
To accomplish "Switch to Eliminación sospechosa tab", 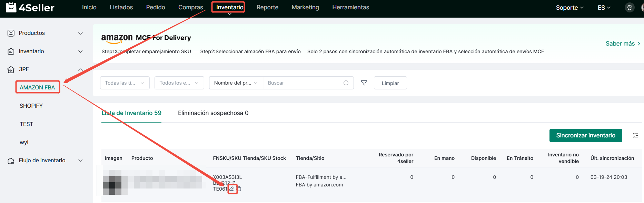I will tap(213, 113).
